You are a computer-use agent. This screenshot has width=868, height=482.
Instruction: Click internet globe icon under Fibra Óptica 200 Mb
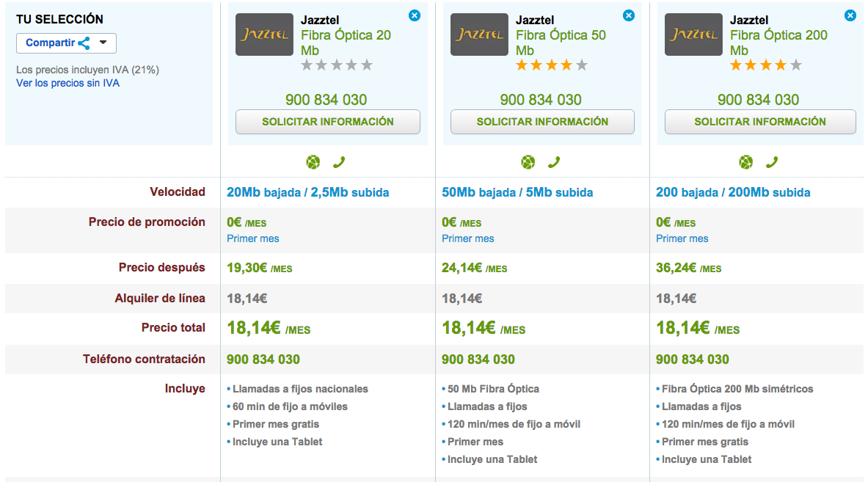click(x=745, y=162)
